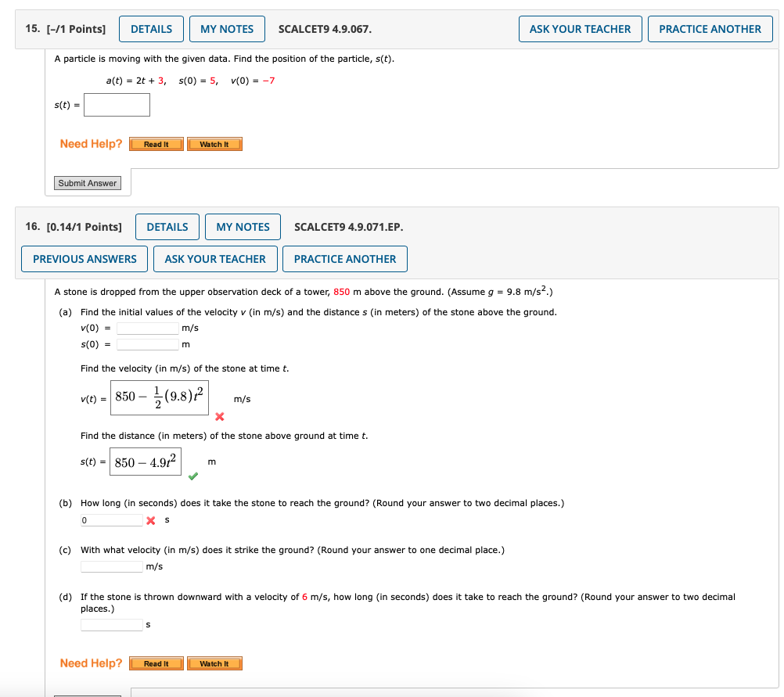Image resolution: width=784 pixels, height=697 pixels.
Task: Open MY NOTES for problem 15
Action: pos(227,28)
